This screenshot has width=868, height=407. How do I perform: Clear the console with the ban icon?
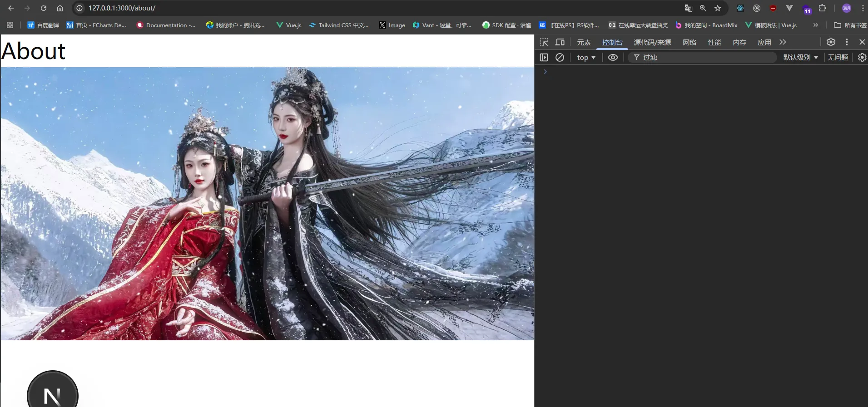coord(560,57)
